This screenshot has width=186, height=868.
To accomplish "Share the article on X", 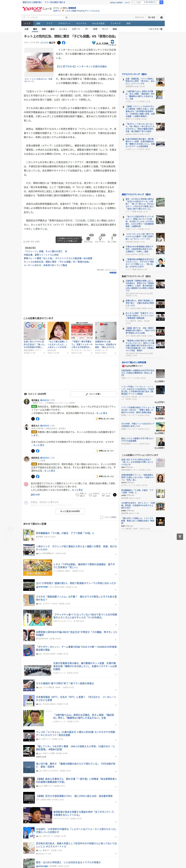I will click(x=59, y=43).
